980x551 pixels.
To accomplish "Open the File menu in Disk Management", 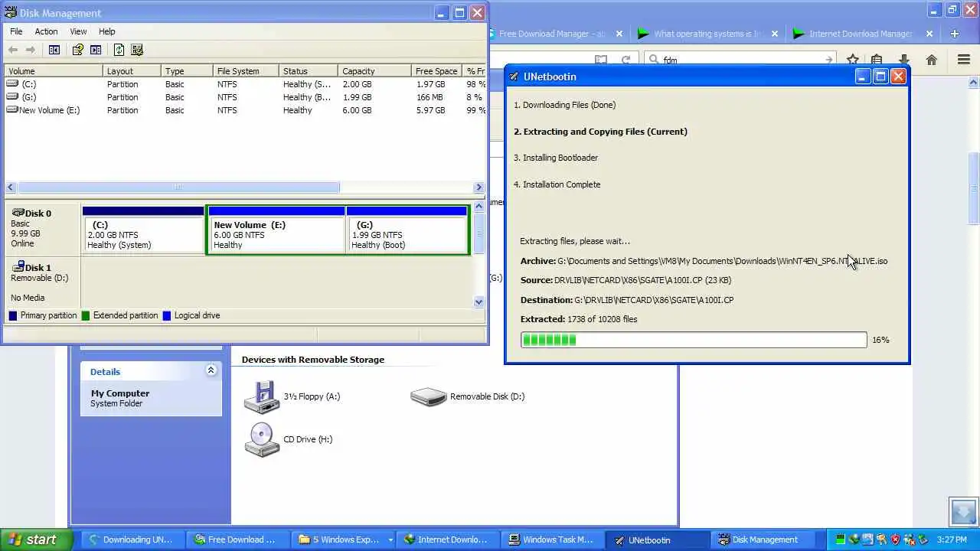I will (x=16, y=31).
